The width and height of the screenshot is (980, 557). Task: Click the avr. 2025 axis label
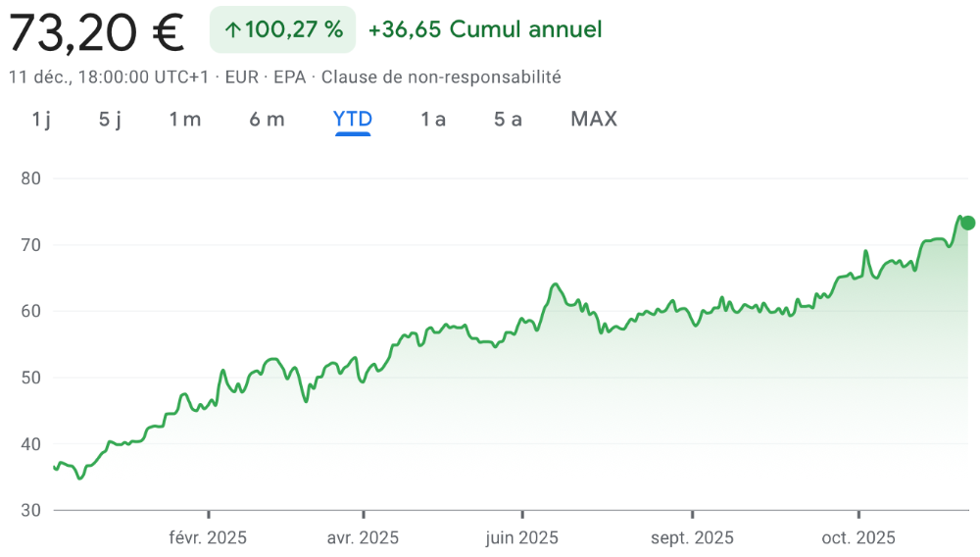pyautogui.click(x=363, y=537)
